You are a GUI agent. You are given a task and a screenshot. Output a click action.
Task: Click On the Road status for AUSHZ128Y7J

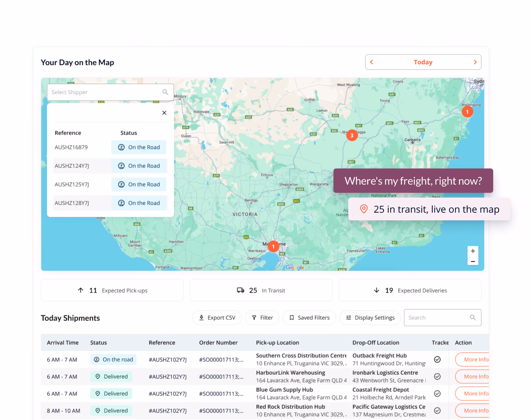pyautogui.click(x=139, y=203)
